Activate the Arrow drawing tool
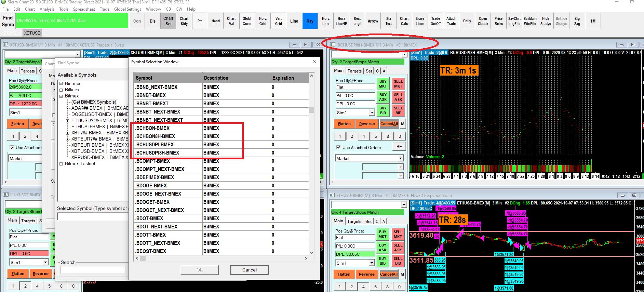Screen dimensions: 644x292 [373, 21]
